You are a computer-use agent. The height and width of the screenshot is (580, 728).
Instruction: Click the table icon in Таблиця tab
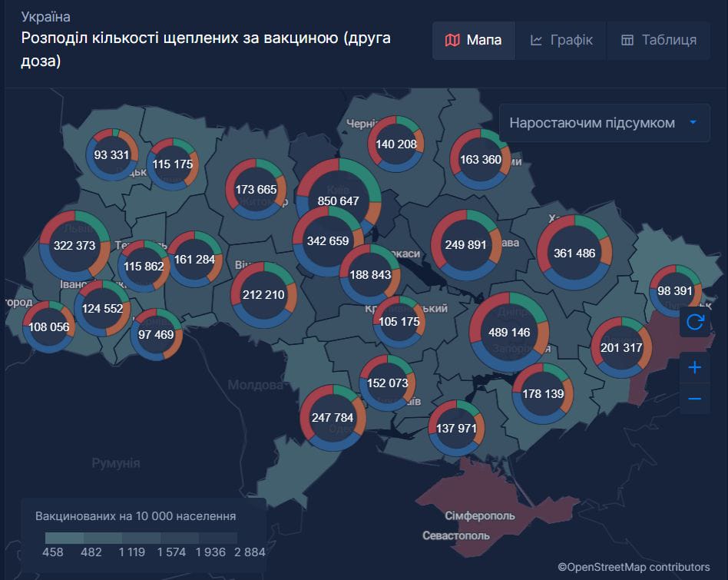pyautogui.click(x=627, y=40)
